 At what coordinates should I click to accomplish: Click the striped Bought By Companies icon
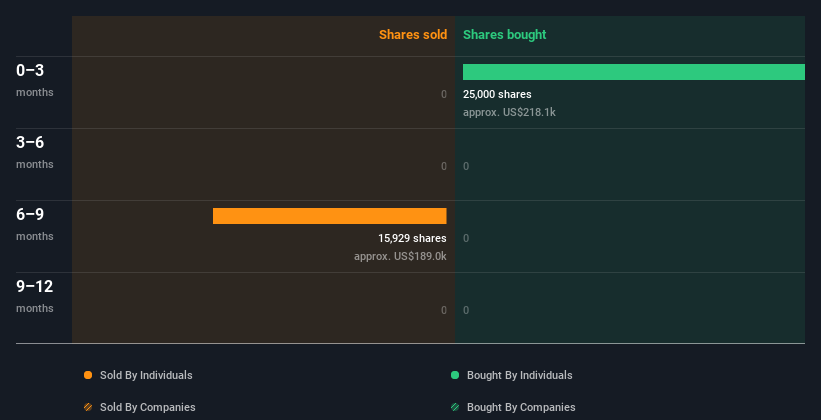[455, 407]
